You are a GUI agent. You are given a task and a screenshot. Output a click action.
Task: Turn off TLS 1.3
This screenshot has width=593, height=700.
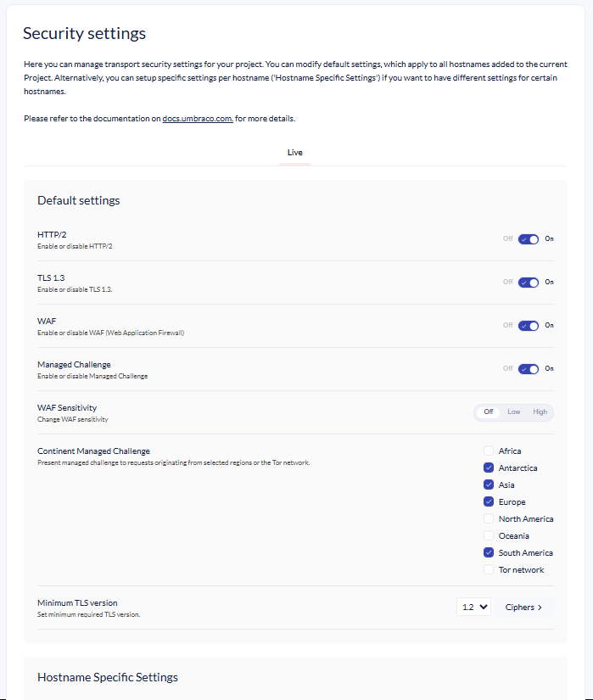click(x=528, y=282)
